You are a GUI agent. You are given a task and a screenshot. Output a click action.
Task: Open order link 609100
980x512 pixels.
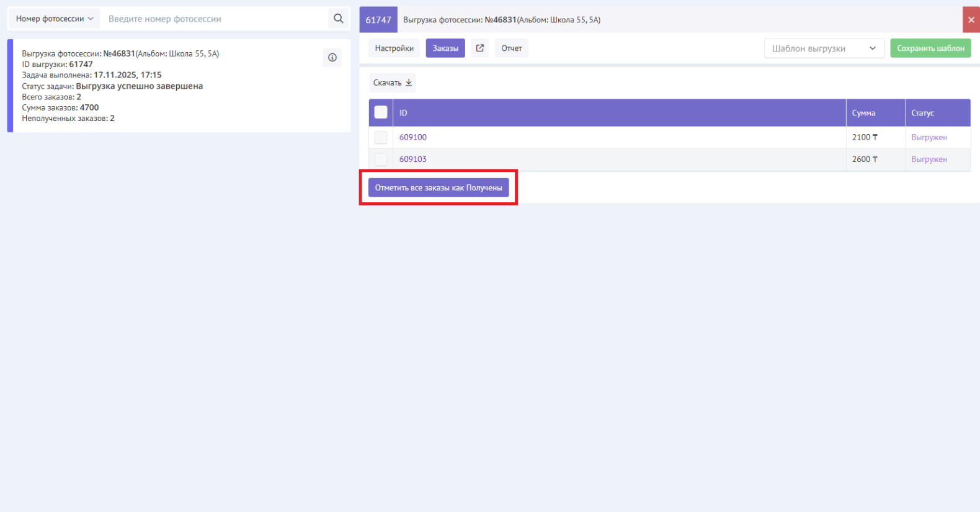(x=413, y=137)
